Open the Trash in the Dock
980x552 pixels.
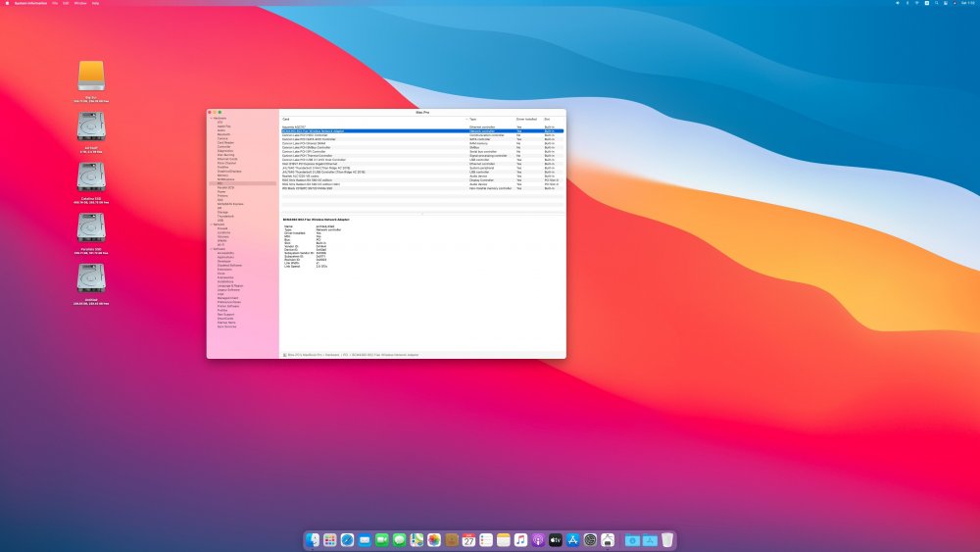[667, 539]
